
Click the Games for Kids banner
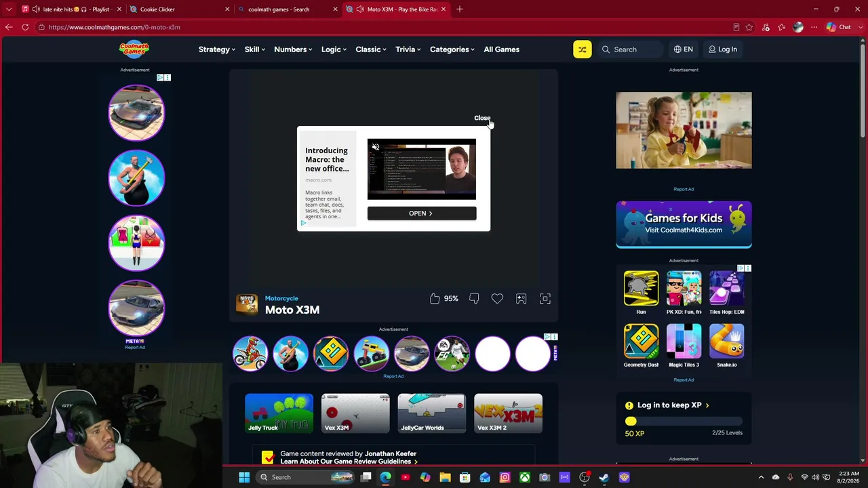pos(684,224)
